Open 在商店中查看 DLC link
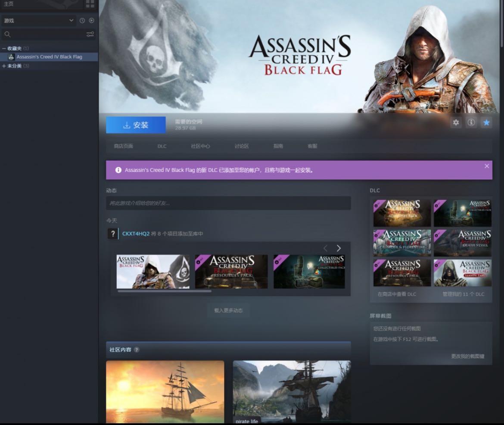 pyautogui.click(x=397, y=294)
